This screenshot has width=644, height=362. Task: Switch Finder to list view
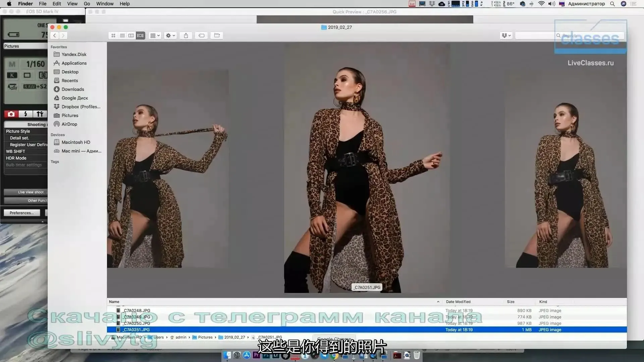coord(122,36)
